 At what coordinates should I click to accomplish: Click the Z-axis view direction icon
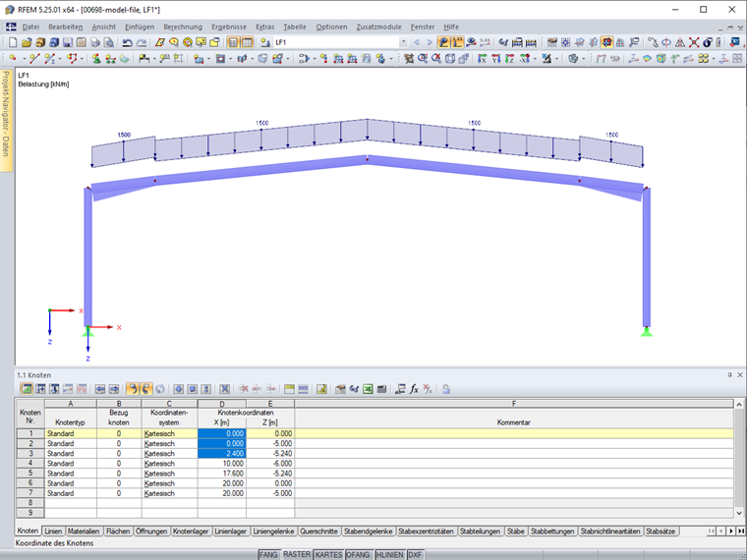510,59
